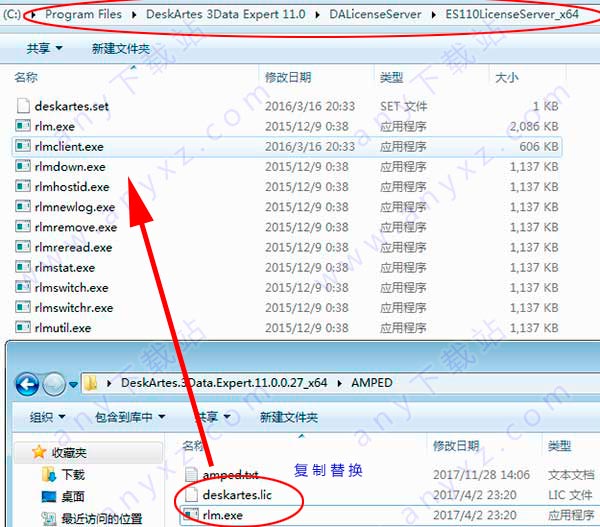
Task: Click the 桌面 icon in sidebar
Action: [x=49, y=496]
